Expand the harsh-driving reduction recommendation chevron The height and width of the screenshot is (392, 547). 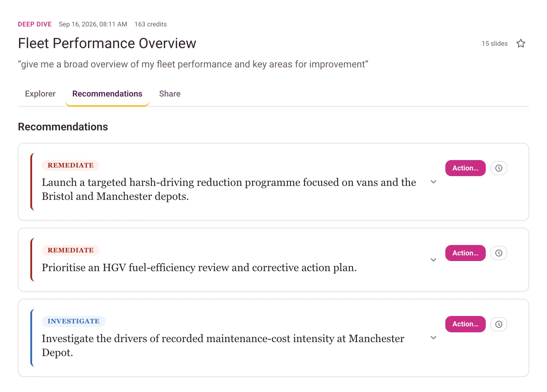point(433,182)
